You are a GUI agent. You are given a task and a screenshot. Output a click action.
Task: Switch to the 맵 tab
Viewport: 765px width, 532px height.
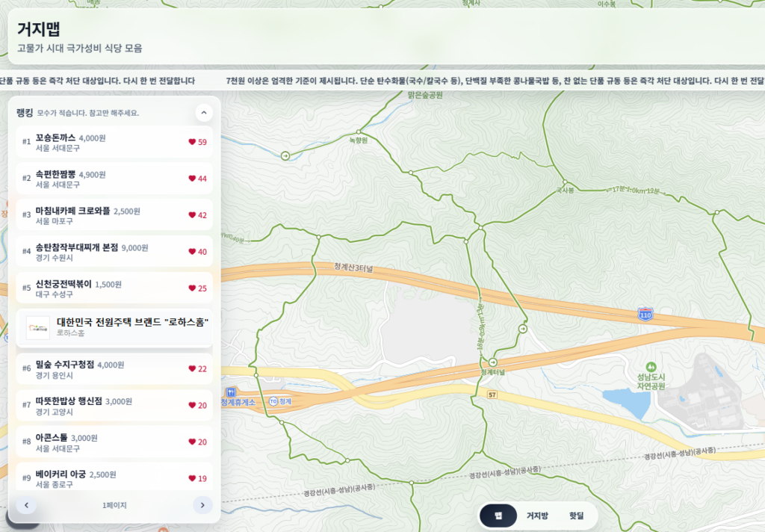click(498, 516)
